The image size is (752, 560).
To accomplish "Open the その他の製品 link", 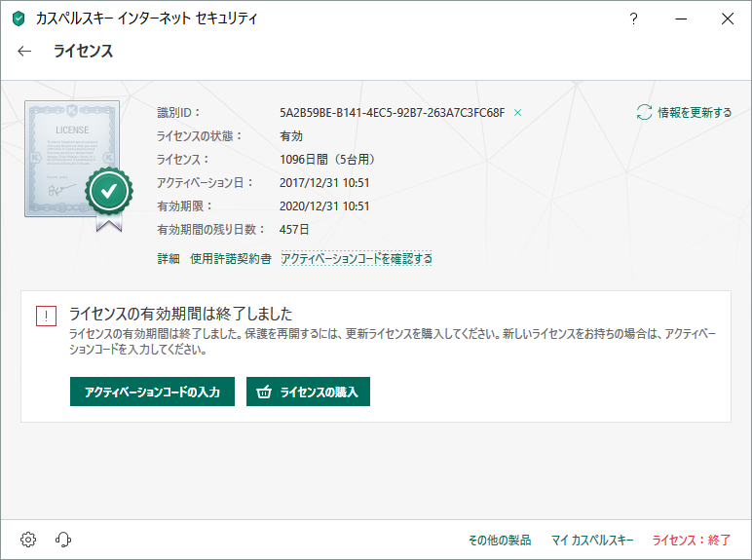I will pyautogui.click(x=501, y=540).
